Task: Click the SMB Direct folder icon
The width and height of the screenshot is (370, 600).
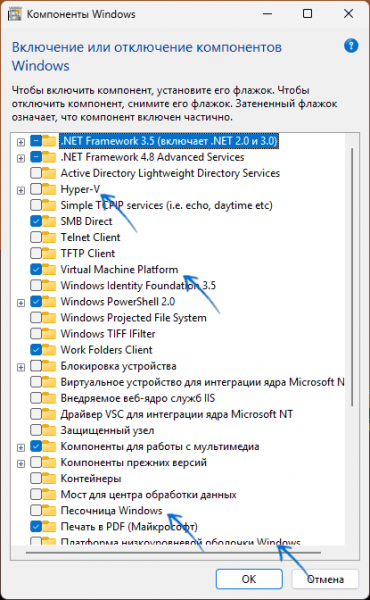Action: pos(49,221)
